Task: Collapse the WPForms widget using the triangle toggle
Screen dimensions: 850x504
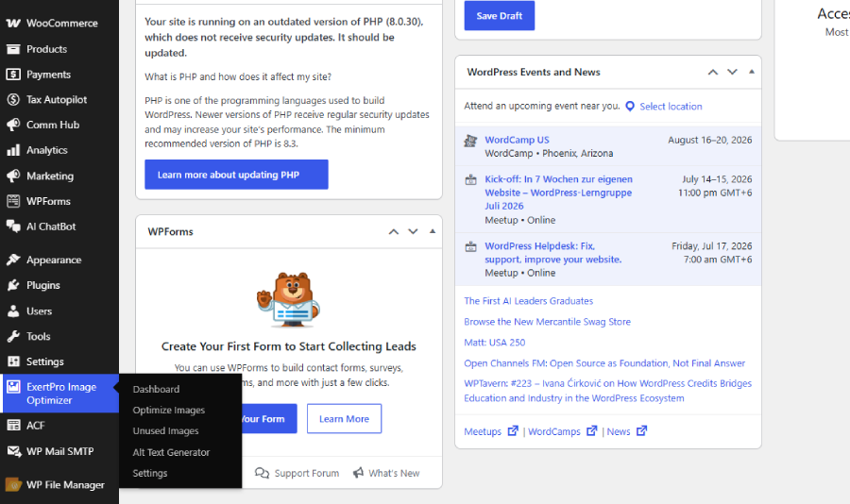Action: point(433,231)
